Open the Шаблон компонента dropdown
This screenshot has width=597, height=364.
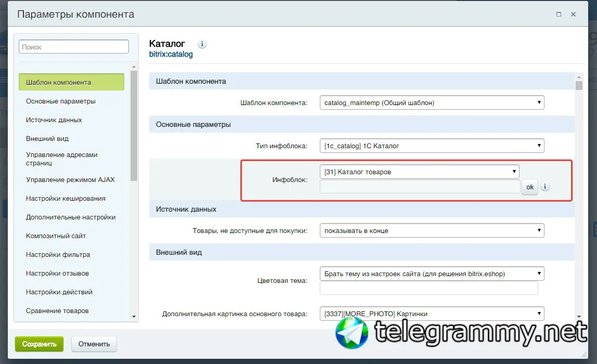coord(432,102)
